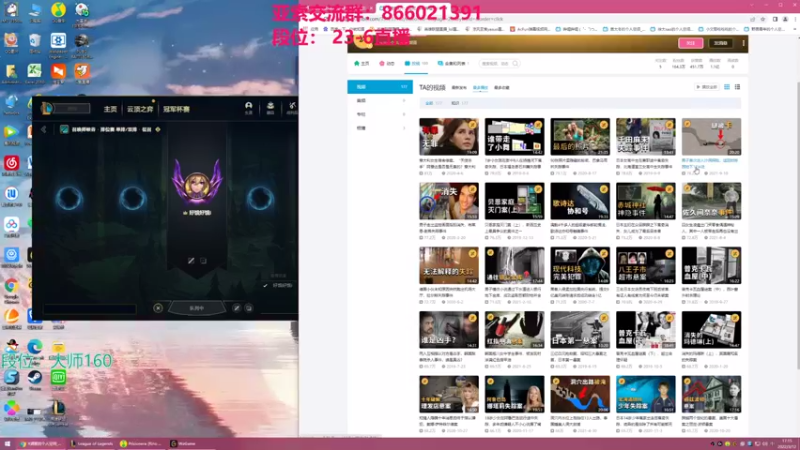Open Steam desktop icon
This screenshot has height=450, width=800.
coord(35,380)
